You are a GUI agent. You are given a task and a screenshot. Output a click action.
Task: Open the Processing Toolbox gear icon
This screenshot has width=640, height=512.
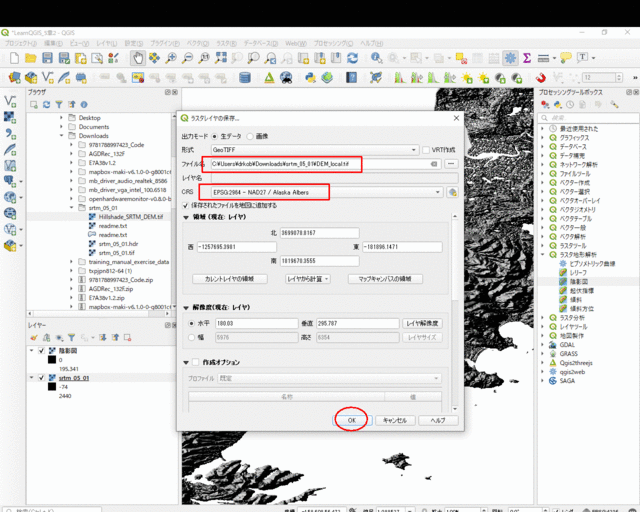point(510,58)
